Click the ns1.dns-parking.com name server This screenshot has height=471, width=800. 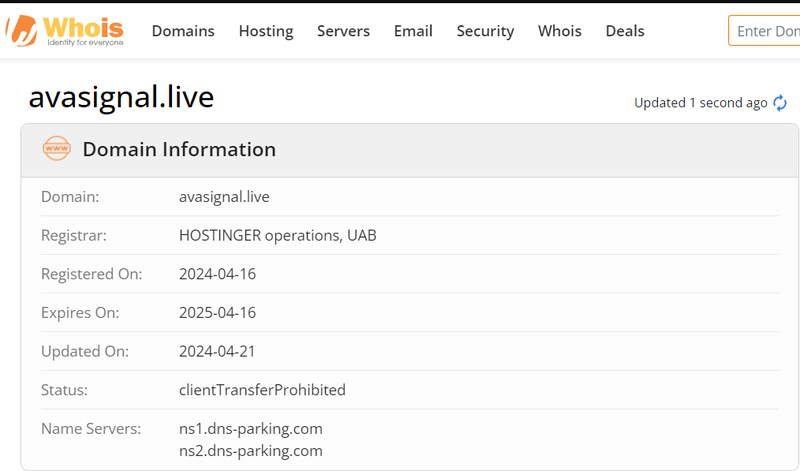250,429
